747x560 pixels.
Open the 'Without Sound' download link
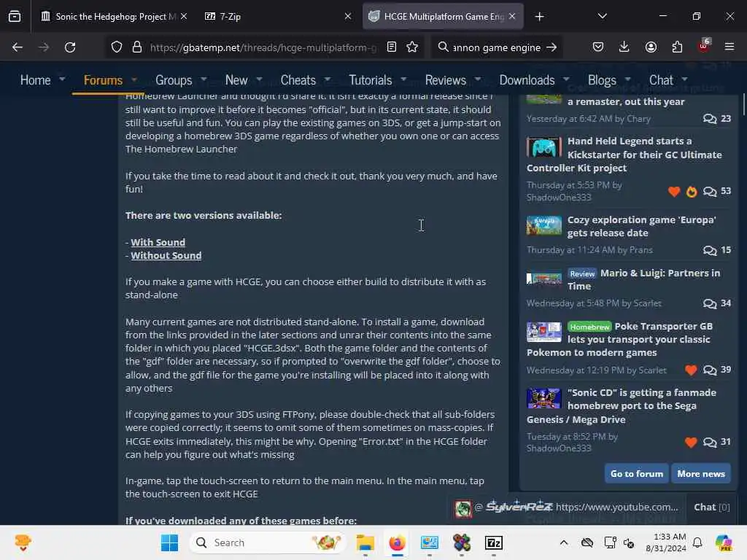click(x=166, y=256)
